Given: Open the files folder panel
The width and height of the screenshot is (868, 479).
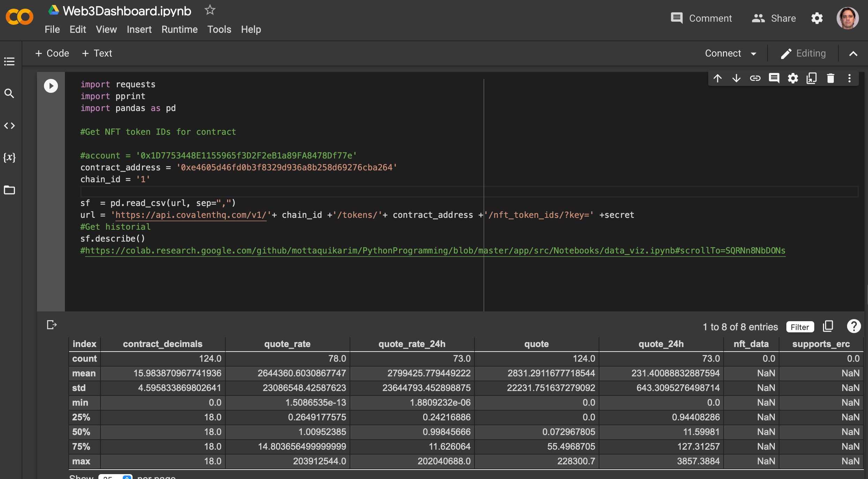Looking at the screenshot, I should click(9, 190).
